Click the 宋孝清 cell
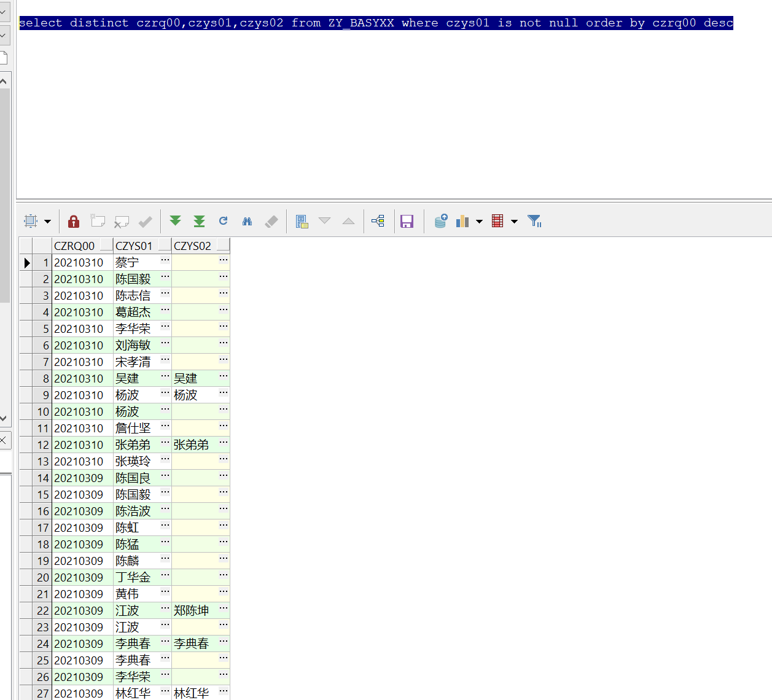Viewport: 772px width, 700px height. pos(142,362)
